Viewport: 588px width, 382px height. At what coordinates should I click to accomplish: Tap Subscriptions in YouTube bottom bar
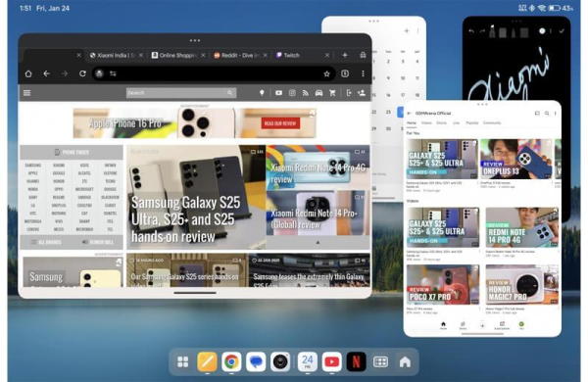(502, 325)
